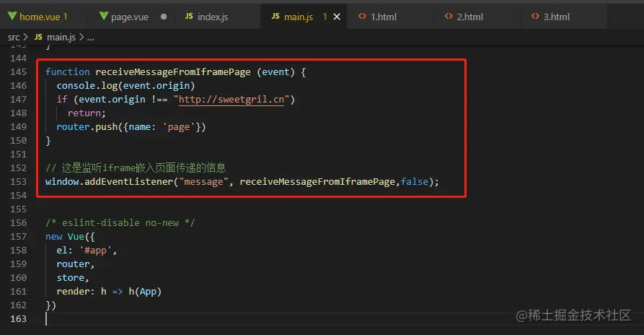Click the problem count badge on home.vue tab
This screenshot has width=644, height=335.
pos(66,17)
